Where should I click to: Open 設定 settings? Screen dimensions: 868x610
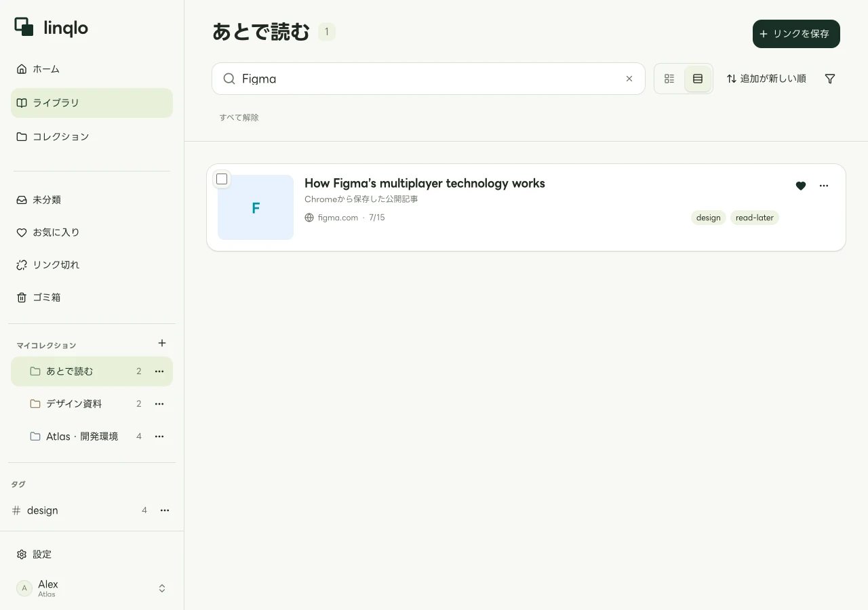92,554
